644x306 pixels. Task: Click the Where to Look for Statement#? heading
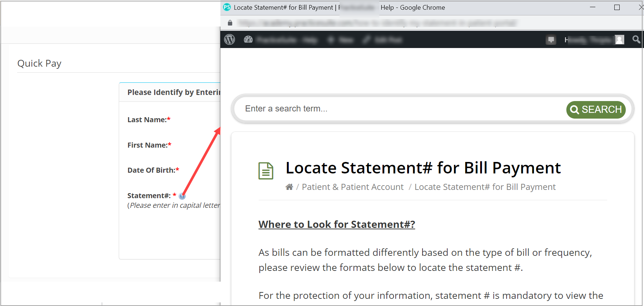click(336, 224)
